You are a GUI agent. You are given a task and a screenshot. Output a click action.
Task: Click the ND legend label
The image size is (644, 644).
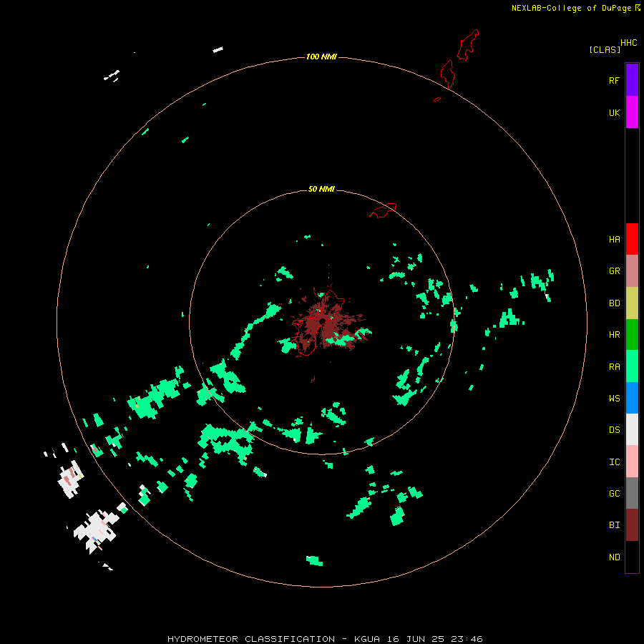pyautogui.click(x=614, y=557)
